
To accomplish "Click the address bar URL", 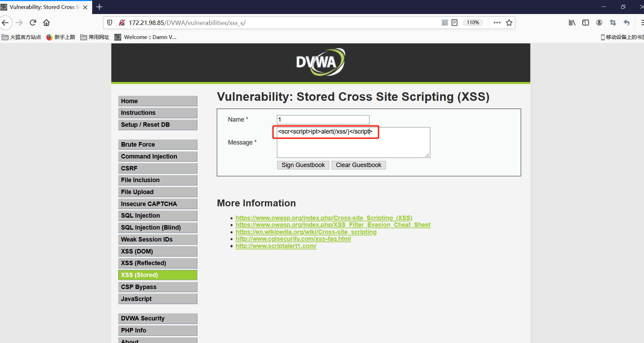I will coord(187,23).
